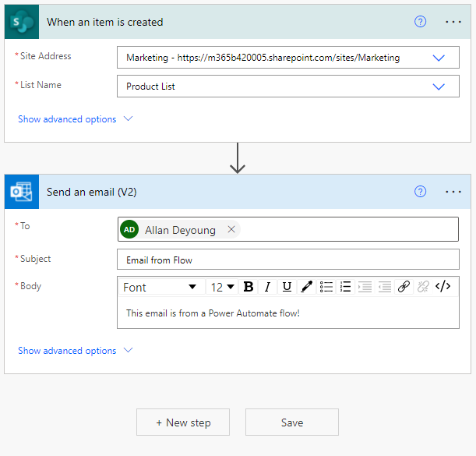This screenshot has width=476, height=456.
Task: Open help for When an item is created
Action: pyautogui.click(x=420, y=22)
